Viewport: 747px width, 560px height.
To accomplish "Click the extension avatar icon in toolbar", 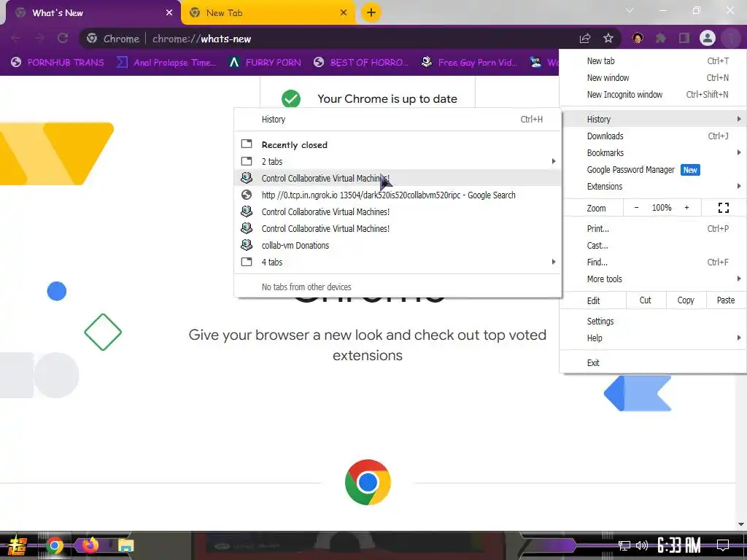I will point(638,39).
